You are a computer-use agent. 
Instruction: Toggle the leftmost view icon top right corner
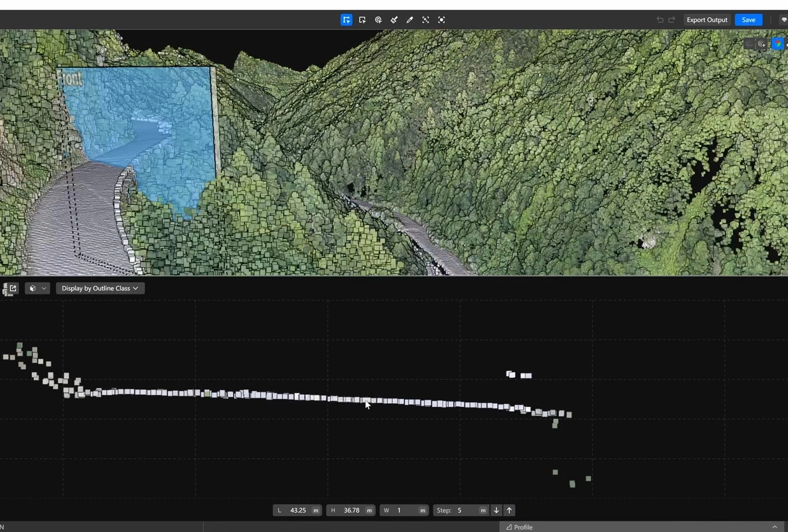(x=750, y=43)
